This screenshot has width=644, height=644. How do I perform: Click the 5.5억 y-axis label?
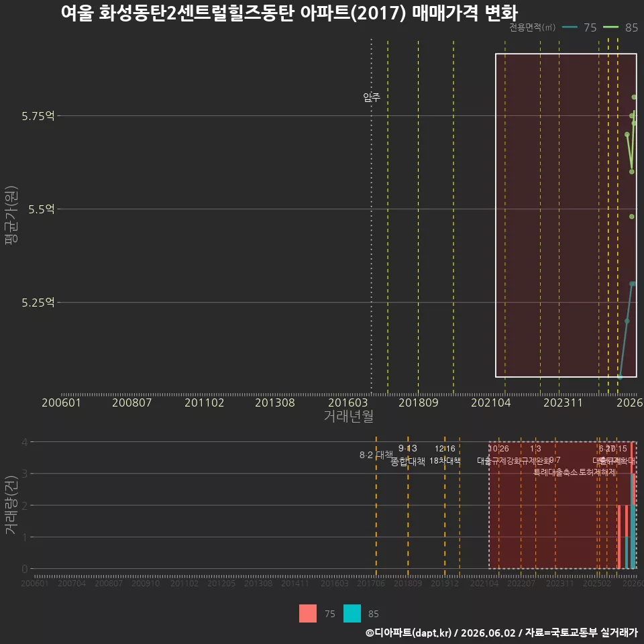[42, 209]
